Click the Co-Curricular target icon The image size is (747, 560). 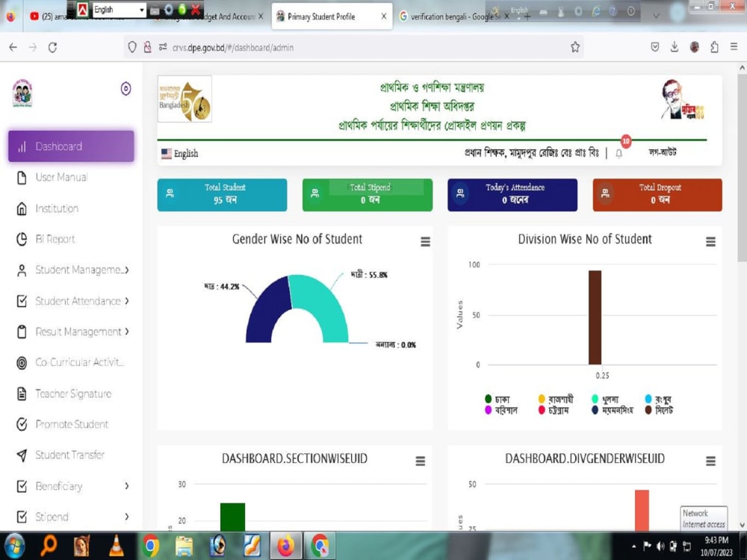click(22, 363)
